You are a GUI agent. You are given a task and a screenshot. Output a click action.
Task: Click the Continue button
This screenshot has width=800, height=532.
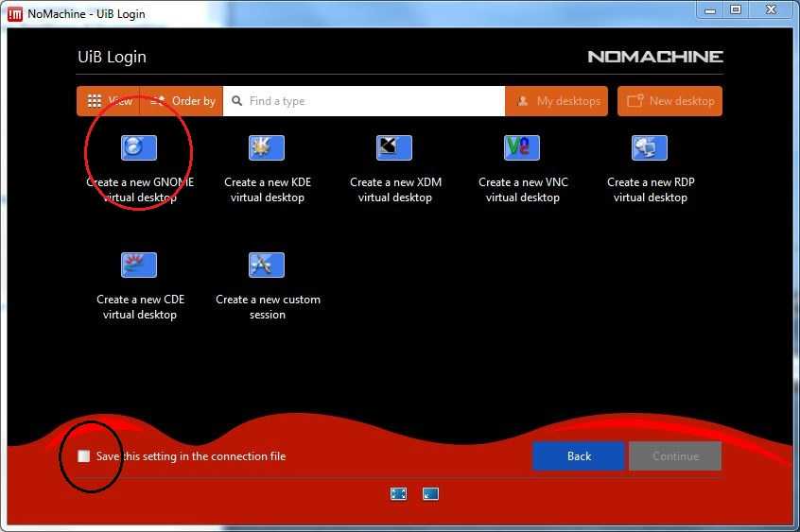675,456
